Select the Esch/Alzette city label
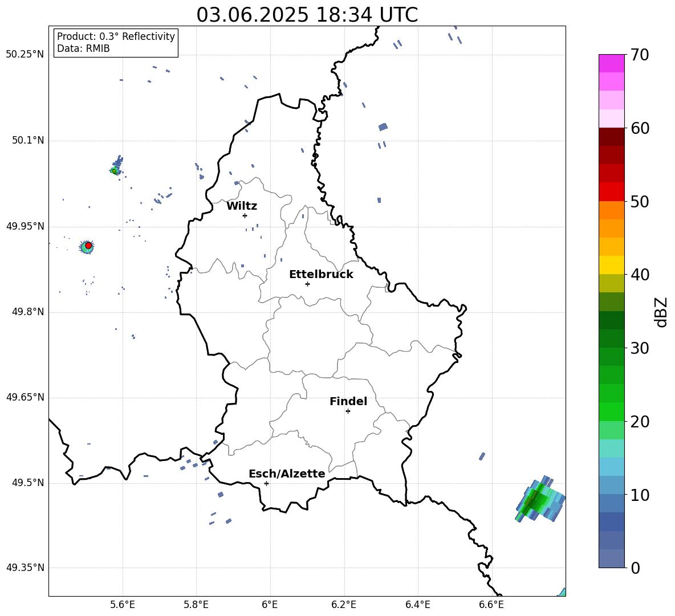The height and width of the screenshot is (616, 675). (x=287, y=474)
